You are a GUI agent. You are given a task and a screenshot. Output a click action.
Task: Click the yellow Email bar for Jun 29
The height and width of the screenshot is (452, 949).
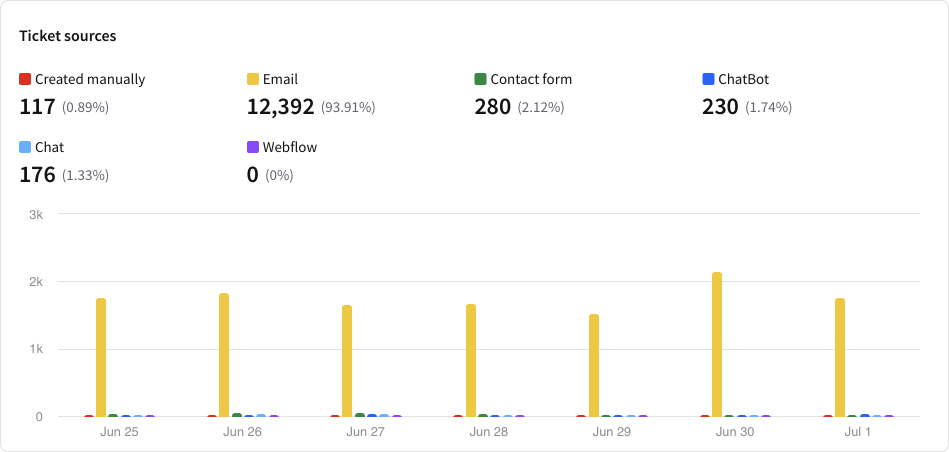click(x=594, y=365)
